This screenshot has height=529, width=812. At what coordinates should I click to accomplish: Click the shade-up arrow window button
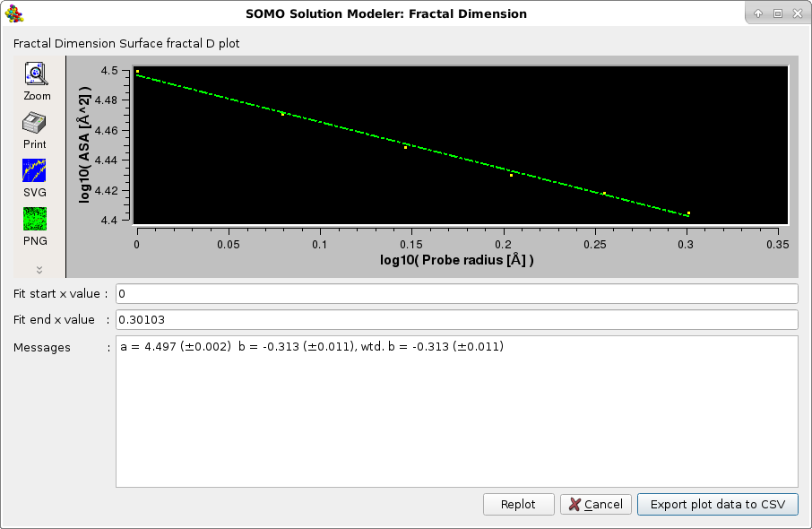click(758, 13)
